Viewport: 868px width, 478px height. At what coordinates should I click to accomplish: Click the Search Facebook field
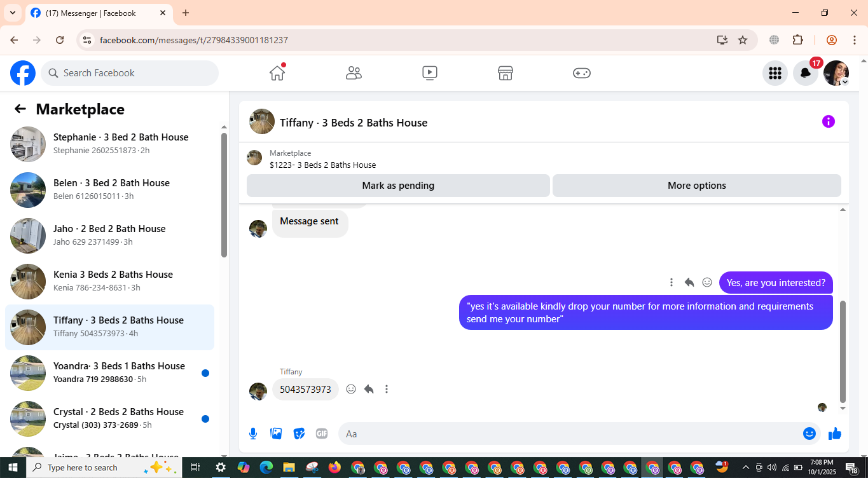click(130, 73)
